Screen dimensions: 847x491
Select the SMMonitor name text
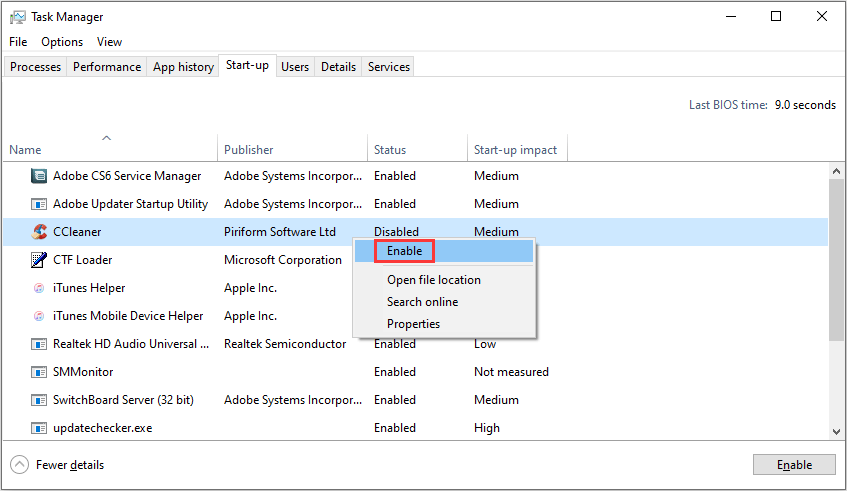pyautogui.click(x=83, y=372)
